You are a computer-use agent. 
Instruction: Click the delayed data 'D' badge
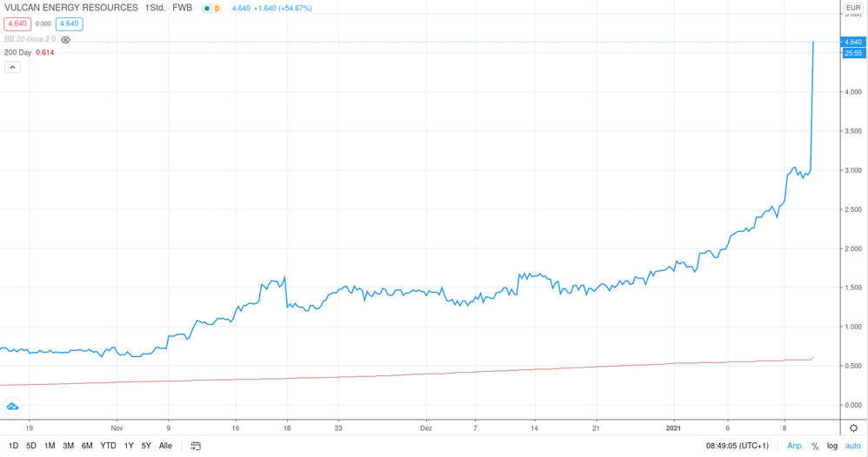coord(217,9)
